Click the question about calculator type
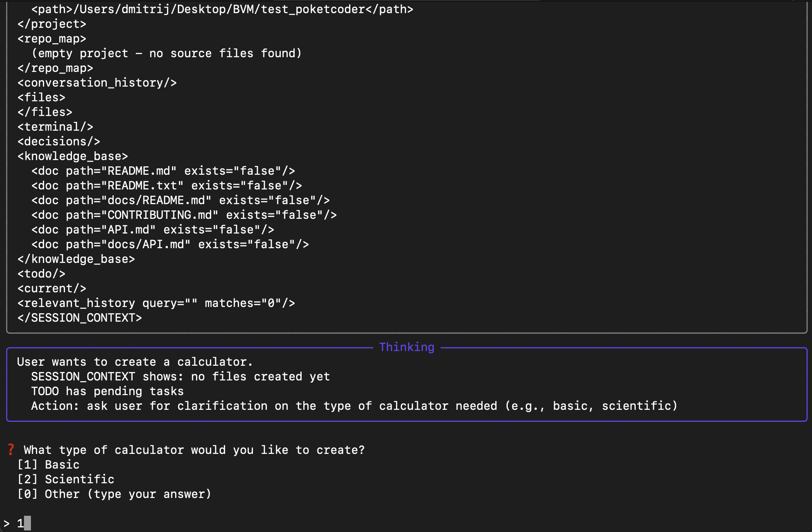Image resolution: width=812 pixels, height=532 pixels. [194, 450]
